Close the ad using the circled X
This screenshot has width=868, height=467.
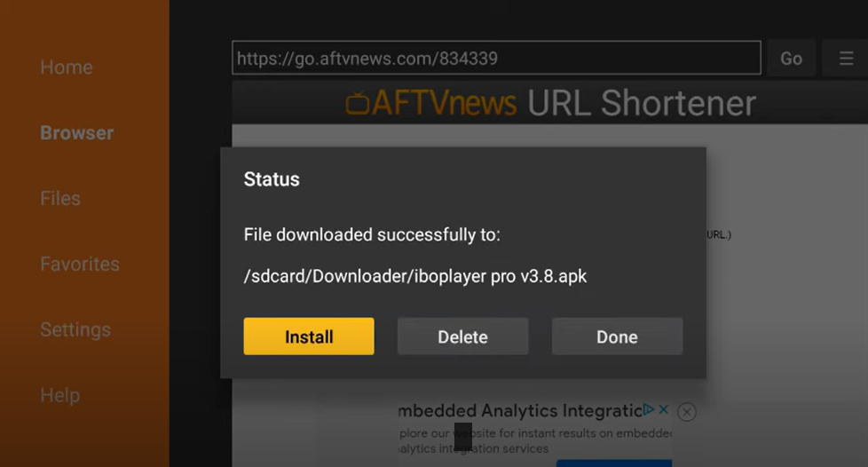pyautogui.click(x=686, y=412)
